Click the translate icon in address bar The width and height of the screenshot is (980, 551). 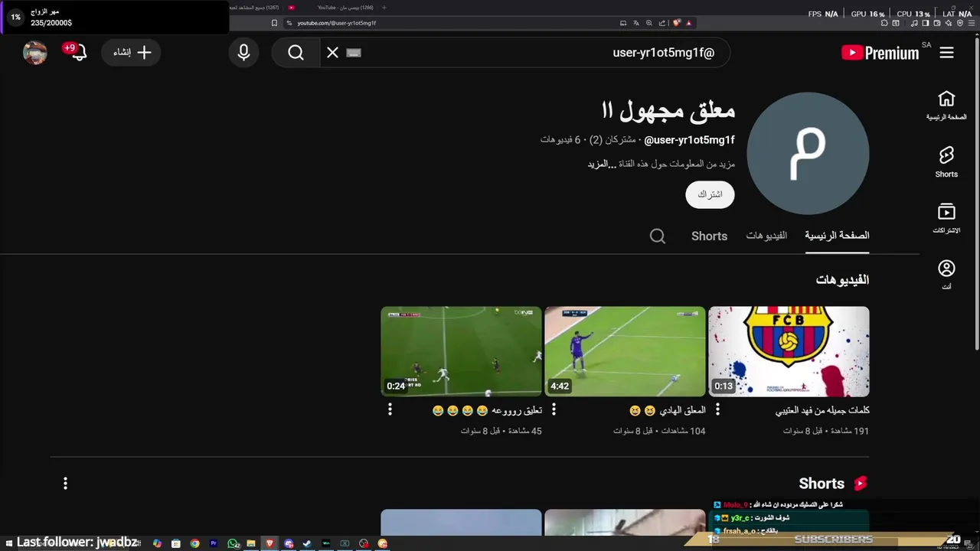[635, 23]
